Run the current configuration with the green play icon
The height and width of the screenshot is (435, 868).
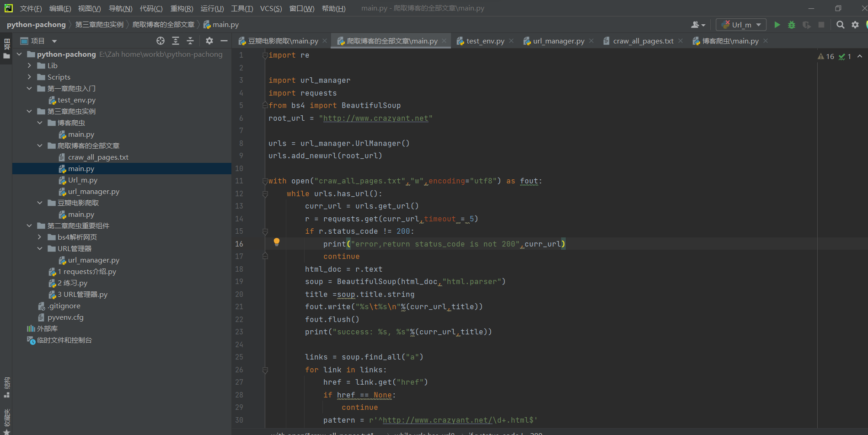point(777,25)
